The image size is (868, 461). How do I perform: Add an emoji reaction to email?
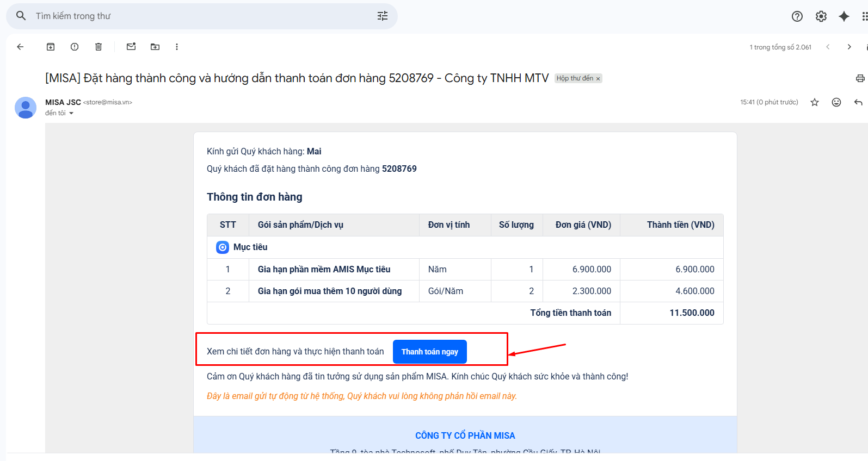pos(836,102)
